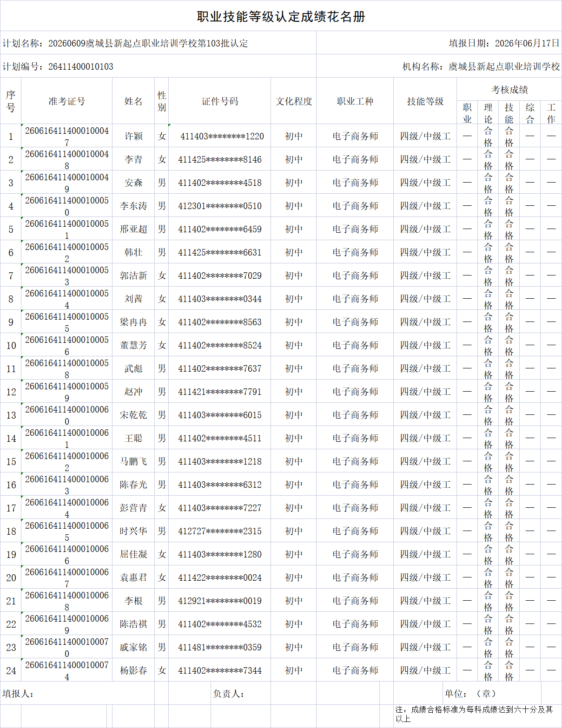Select the name cell 李青

[133, 159]
